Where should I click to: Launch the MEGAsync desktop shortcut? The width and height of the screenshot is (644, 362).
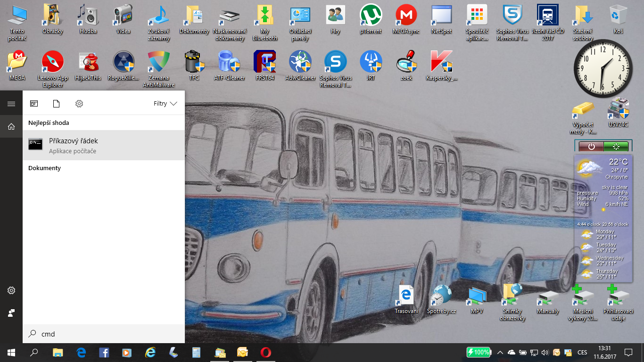[406, 19]
